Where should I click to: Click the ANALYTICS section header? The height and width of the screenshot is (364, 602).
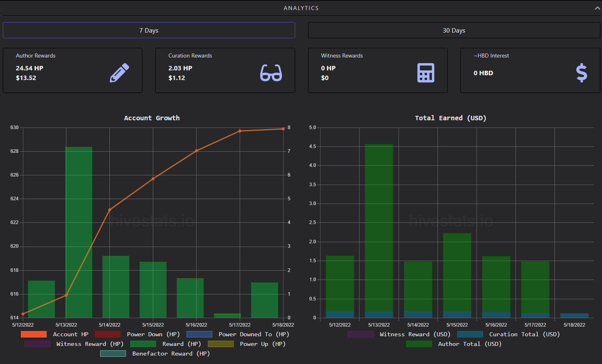pos(301,8)
